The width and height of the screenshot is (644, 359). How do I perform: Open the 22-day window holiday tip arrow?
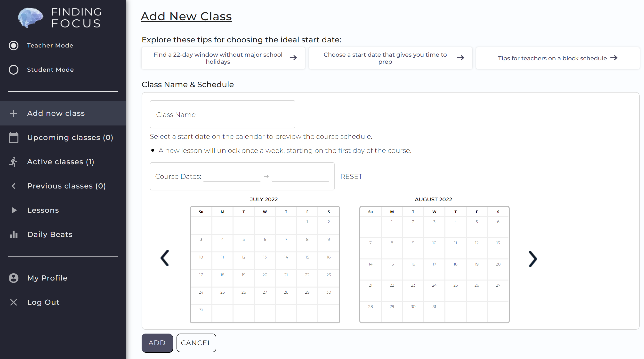point(293,58)
